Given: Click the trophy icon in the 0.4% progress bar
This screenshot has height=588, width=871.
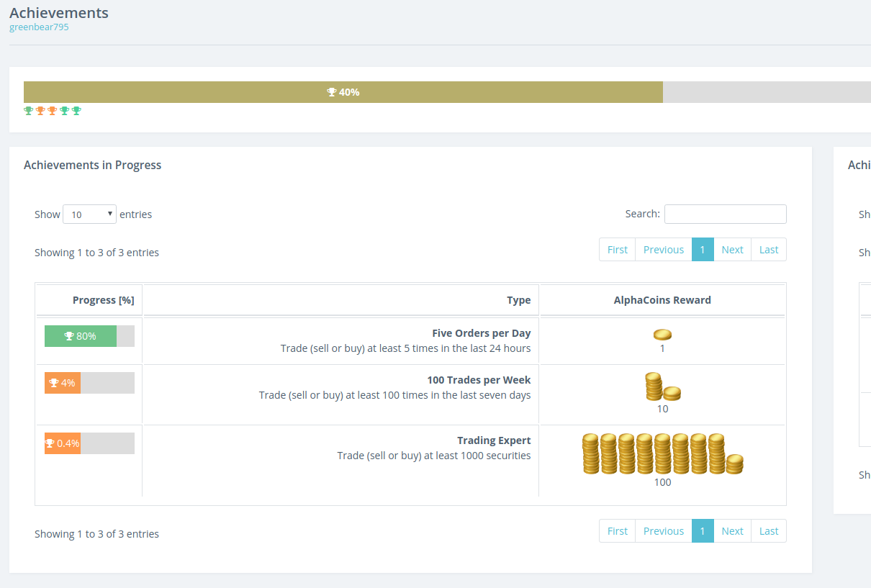Looking at the screenshot, I should (x=50, y=443).
